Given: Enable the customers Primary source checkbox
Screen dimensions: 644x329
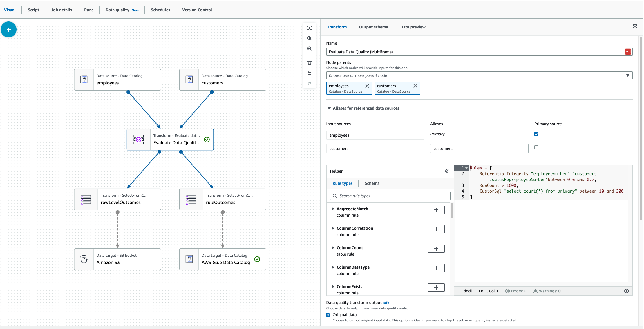Looking at the screenshot, I should (x=537, y=147).
